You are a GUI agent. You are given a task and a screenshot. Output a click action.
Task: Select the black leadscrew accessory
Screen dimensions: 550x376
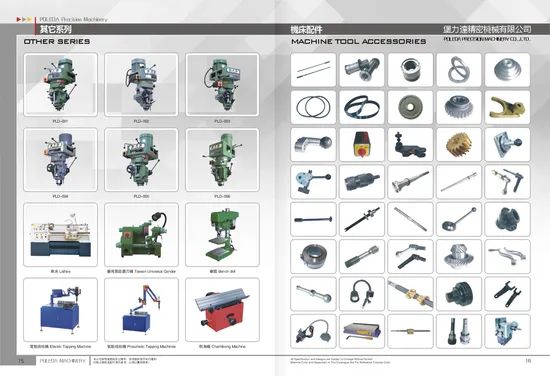coord(362,219)
